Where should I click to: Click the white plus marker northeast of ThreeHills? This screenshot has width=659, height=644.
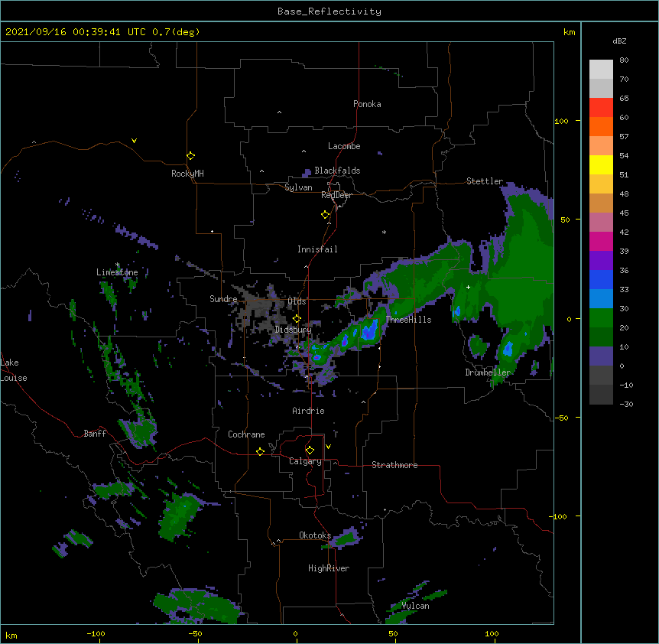pyautogui.click(x=468, y=287)
